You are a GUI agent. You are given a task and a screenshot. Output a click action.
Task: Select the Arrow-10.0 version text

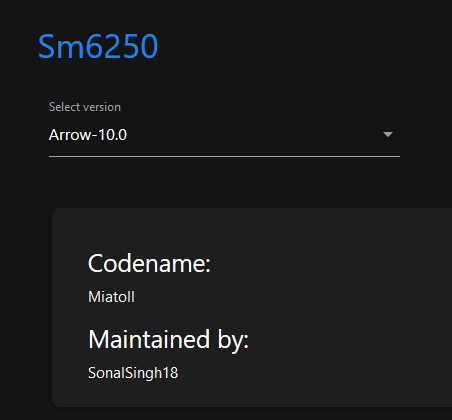click(x=88, y=135)
